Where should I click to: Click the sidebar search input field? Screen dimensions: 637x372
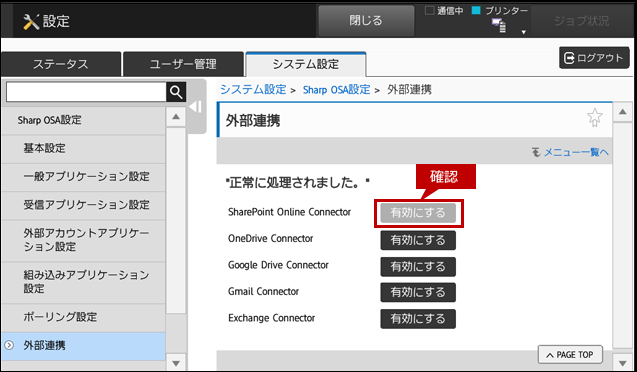coord(86,92)
